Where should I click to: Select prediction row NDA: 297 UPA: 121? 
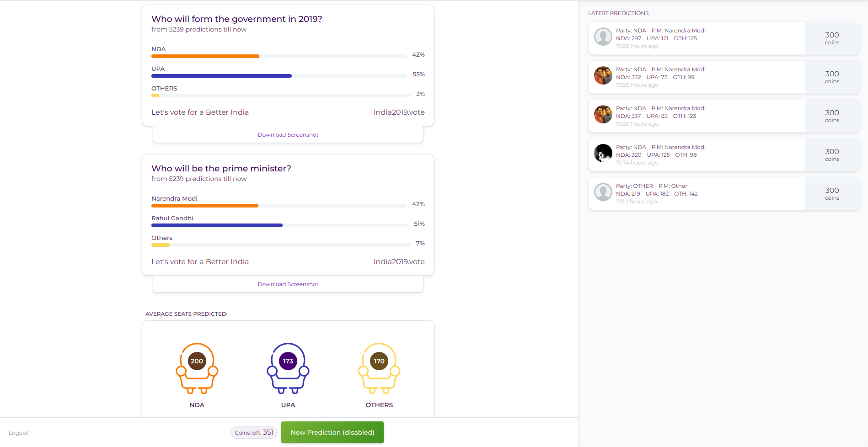pyautogui.click(x=724, y=38)
